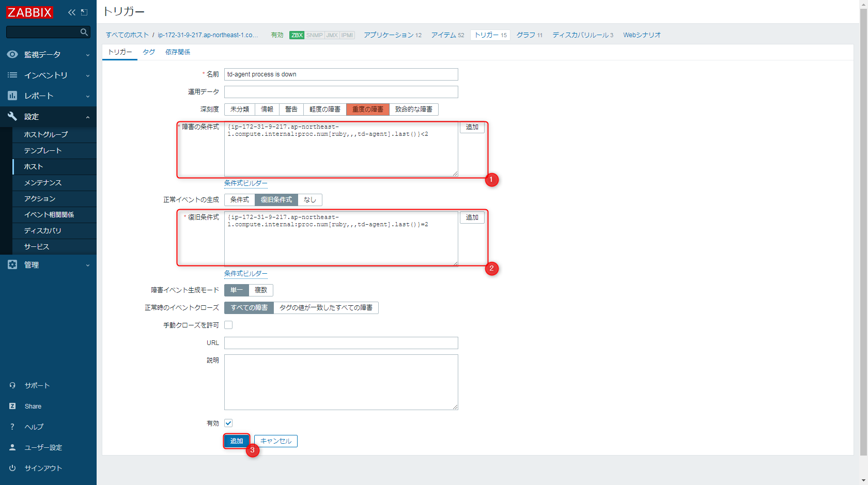Set severity to 警告
Image resolution: width=868 pixels, height=485 pixels.
pos(291,109)
